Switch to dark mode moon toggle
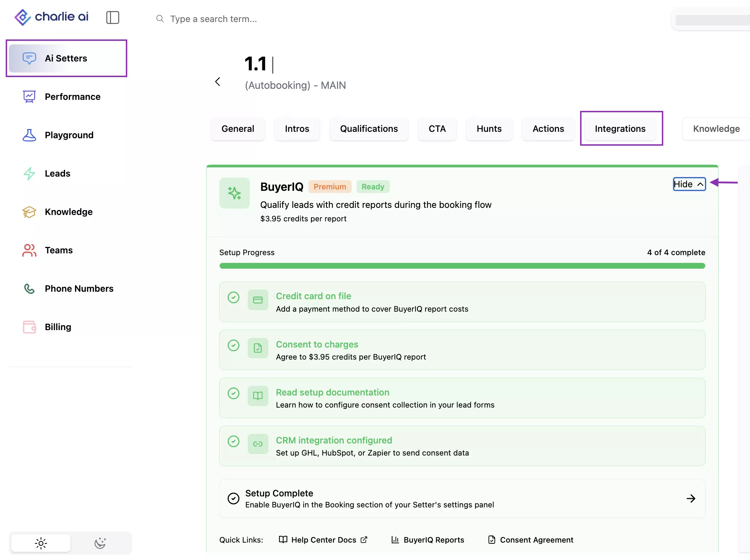Image resolution: width=750 pixels, height=560 pixels. point(100,543)
